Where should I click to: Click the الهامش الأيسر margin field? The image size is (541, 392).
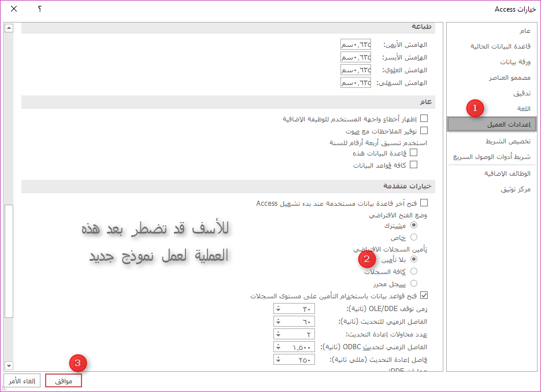(355, 57)
